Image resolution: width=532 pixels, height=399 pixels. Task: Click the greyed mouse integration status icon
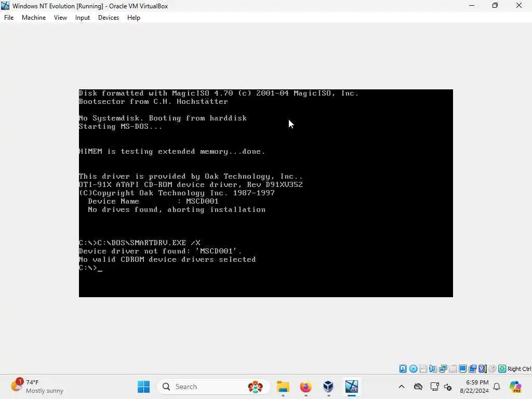point(493,369)
